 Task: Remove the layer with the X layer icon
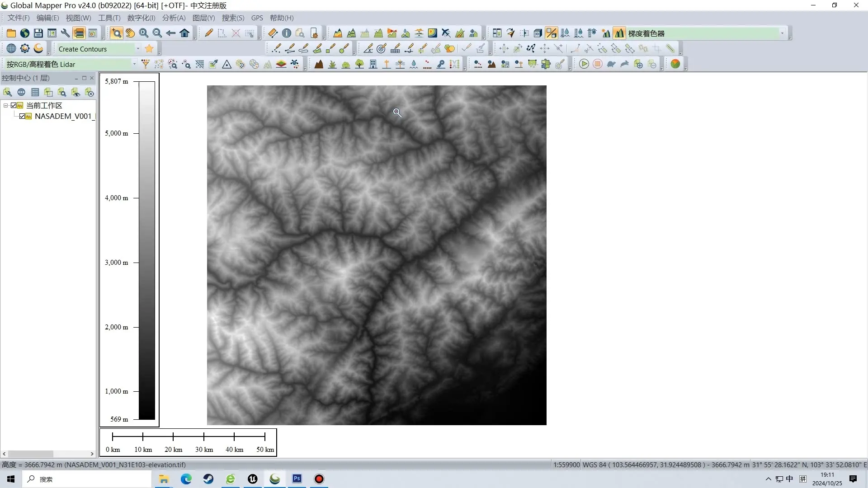click(x=90, y=92)
